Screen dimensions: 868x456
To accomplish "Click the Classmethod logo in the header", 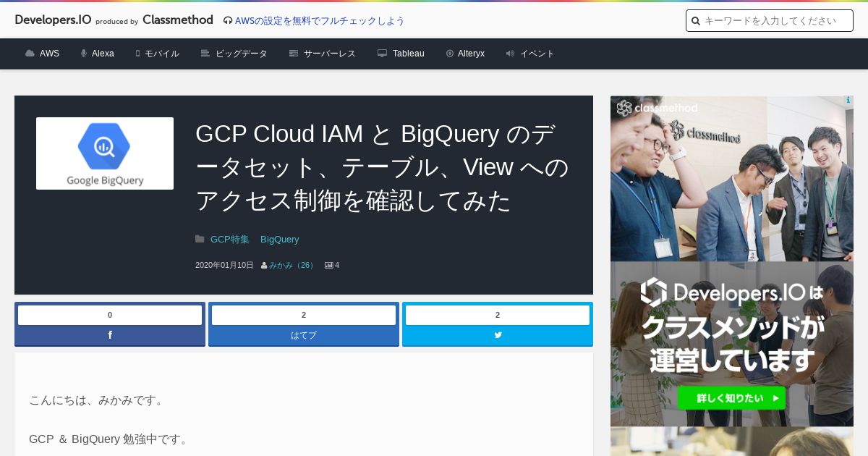I will pos(178,20).
